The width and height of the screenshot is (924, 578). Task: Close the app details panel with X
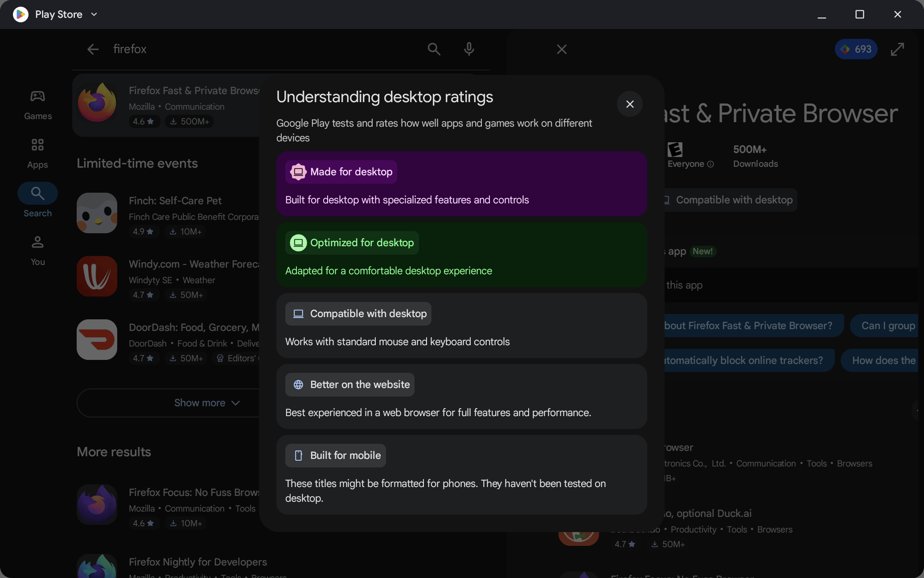562,49
